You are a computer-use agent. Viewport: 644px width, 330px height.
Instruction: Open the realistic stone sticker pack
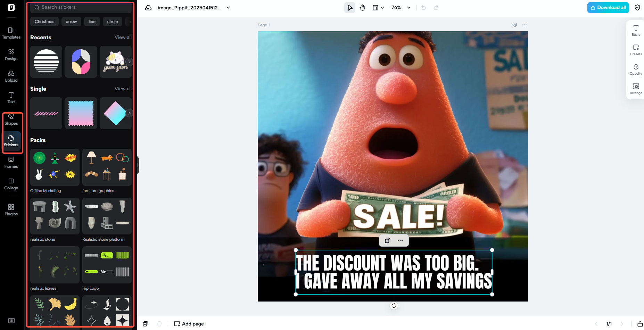pyautogui.click(x=55, y=216)
